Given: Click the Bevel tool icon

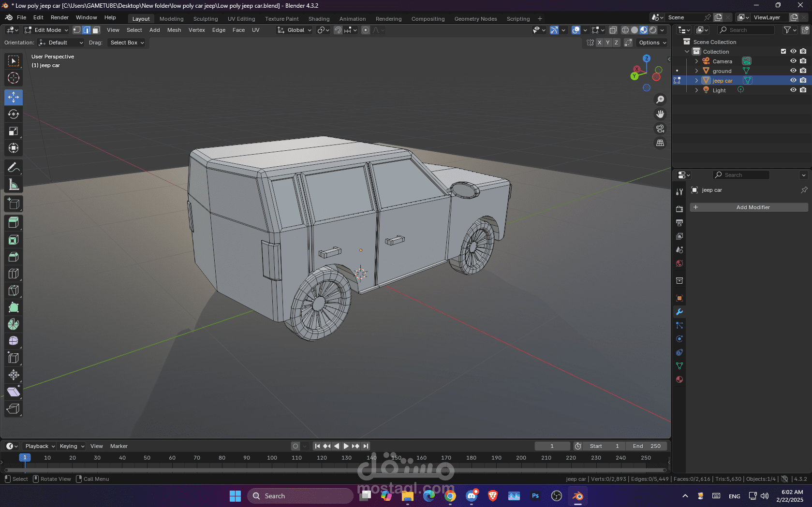Looking at the screenshot, I should point(14,257).
